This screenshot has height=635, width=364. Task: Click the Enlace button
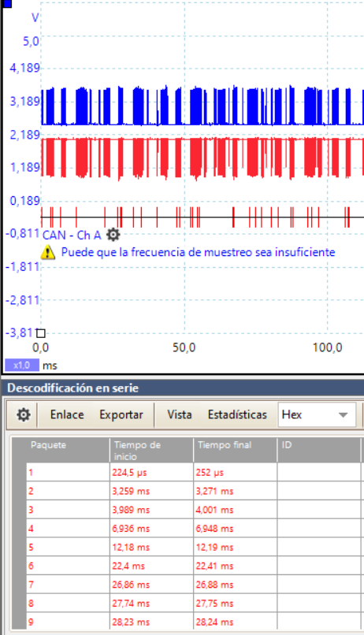click(67, 414)
